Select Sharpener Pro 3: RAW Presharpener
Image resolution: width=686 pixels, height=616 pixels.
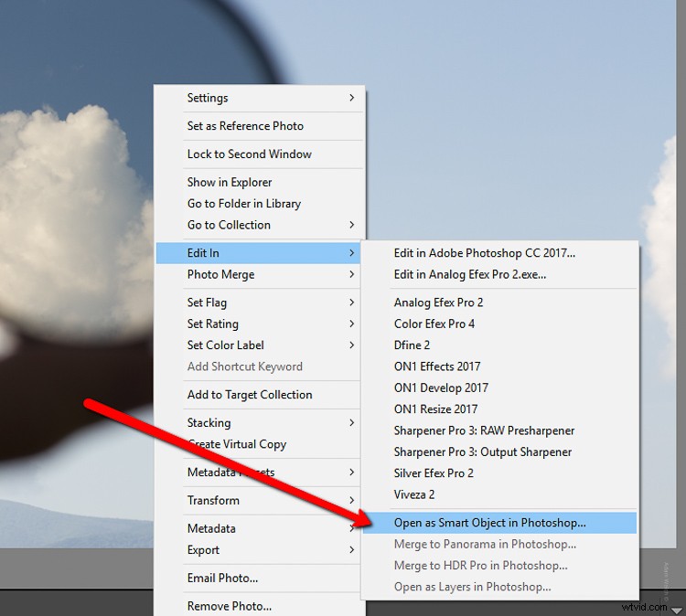coord(499,430)
